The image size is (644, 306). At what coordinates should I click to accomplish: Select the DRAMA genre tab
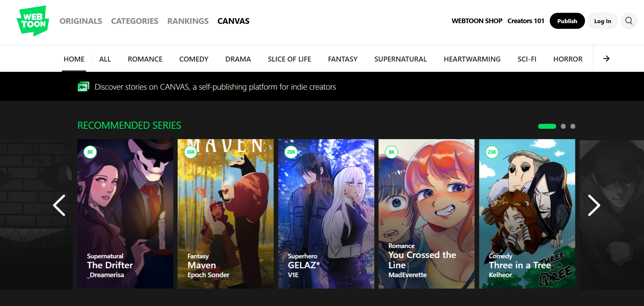point(238,59)
